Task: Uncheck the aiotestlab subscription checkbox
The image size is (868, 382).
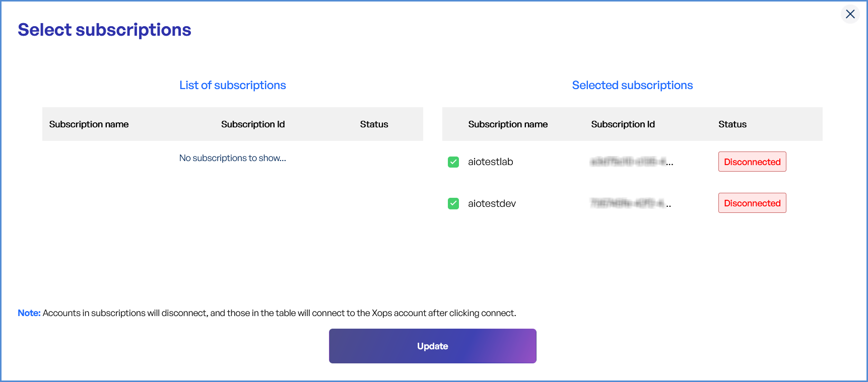Action: (x=453, y=162)
